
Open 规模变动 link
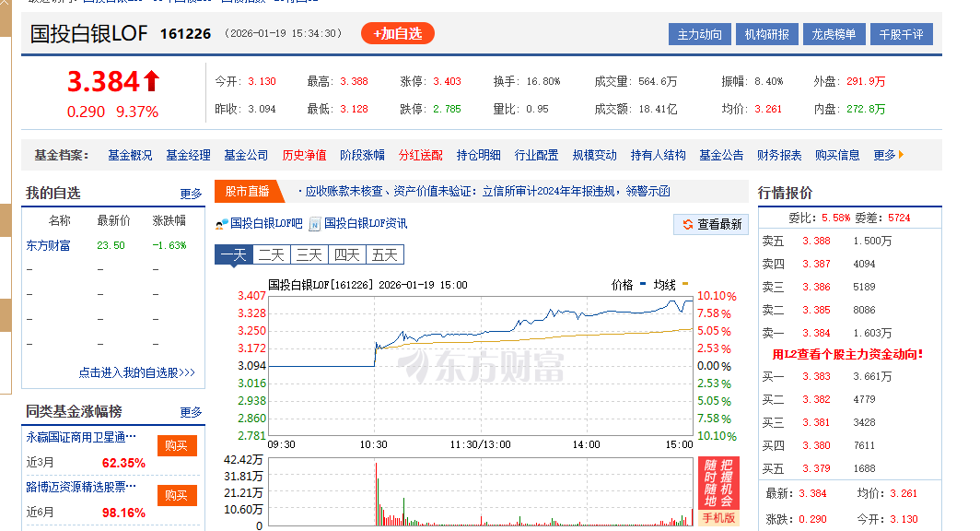click(x=594, y=155)
